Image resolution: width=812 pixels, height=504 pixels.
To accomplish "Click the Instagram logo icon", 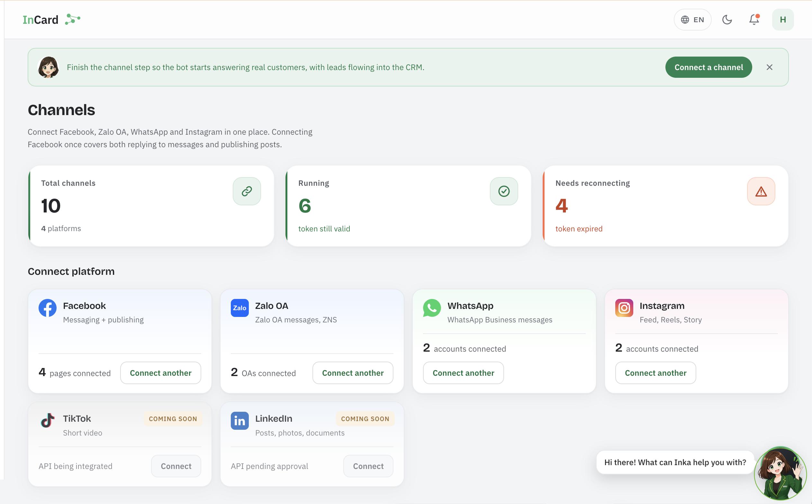I will [624, 308].
